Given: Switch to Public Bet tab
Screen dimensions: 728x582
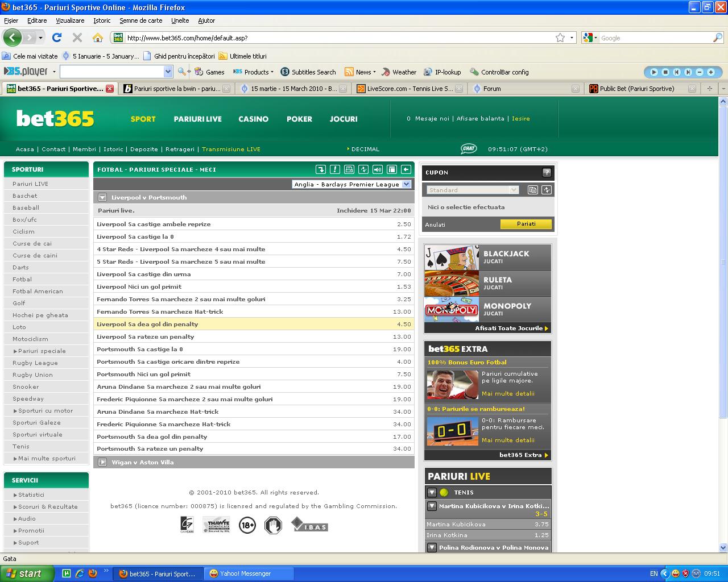Looking at the screenshot, I should [x=642, y=89].
